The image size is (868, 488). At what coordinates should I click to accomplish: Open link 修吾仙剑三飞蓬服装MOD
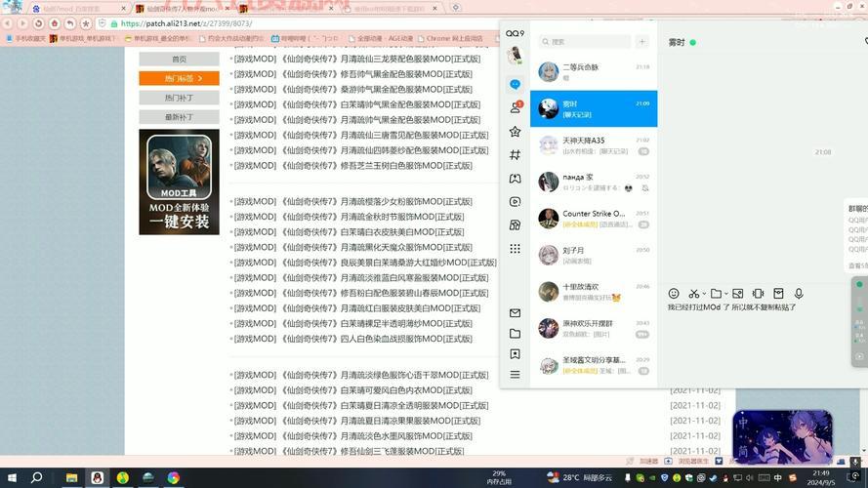(x=349, y=451)
